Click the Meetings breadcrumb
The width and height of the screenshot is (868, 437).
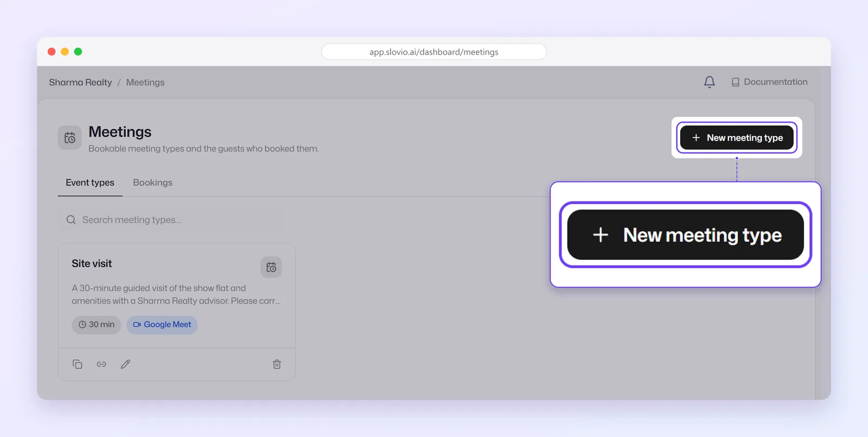[x=145, y=83]
